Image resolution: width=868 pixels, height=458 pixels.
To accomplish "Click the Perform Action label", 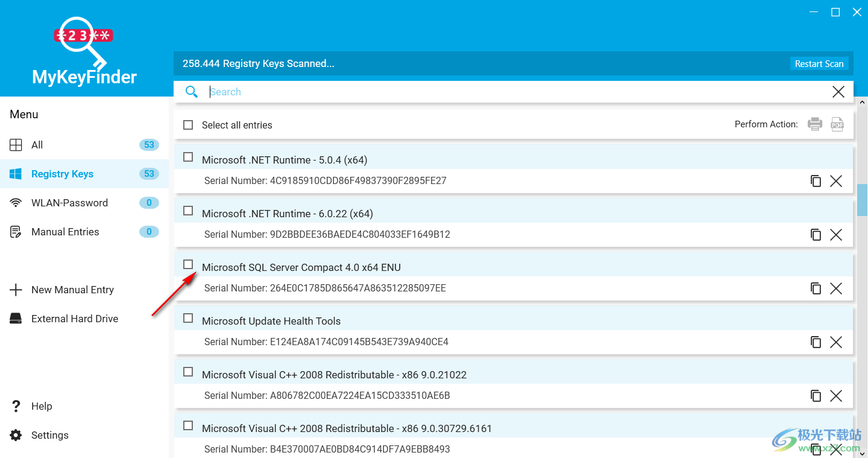I will coord(766,124).
